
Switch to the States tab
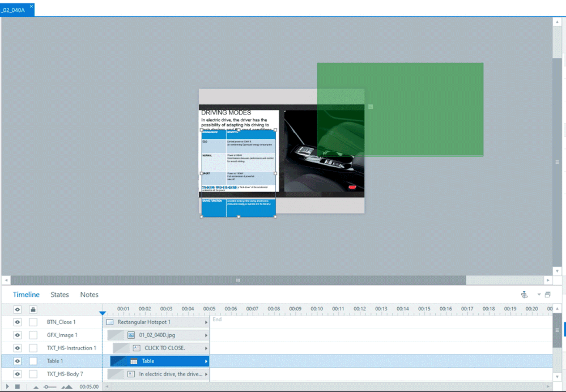[x=59, y=295]
